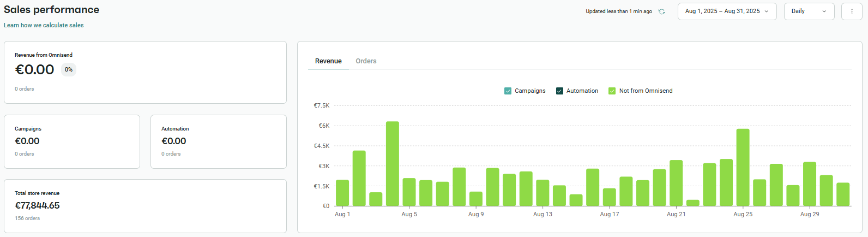Viewport: 868px width, 237px height.
Task: Click the Aug 25 revenue bar
Action: (743, 168)
